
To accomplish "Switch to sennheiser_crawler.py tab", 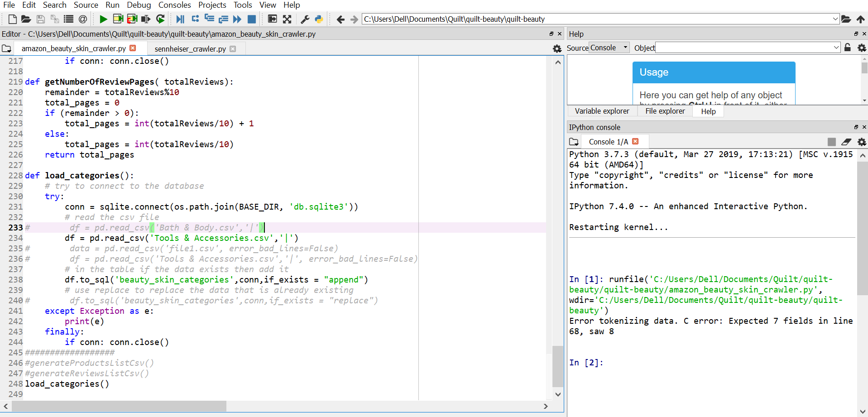I will 190,49.
